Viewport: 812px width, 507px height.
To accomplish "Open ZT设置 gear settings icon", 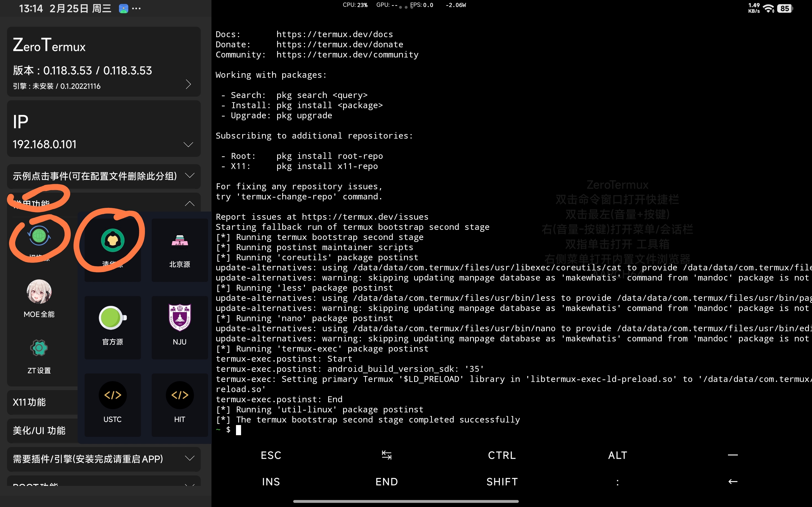I will pos(39,348).
